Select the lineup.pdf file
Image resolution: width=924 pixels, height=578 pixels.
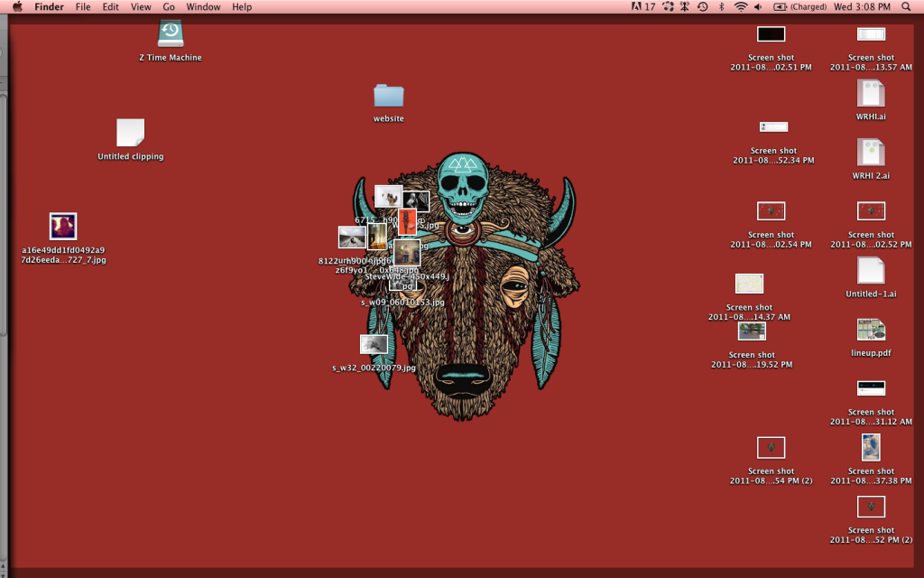point(871,330)
